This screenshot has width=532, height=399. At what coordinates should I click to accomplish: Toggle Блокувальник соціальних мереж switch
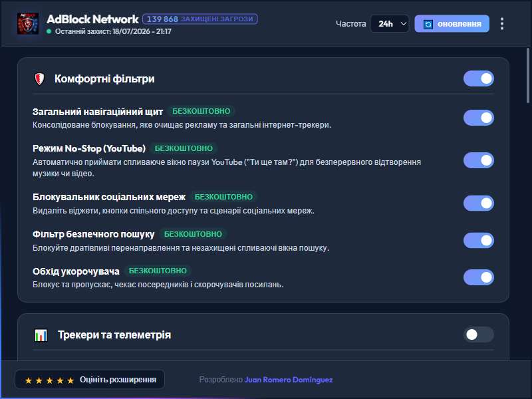click(478, 203)
